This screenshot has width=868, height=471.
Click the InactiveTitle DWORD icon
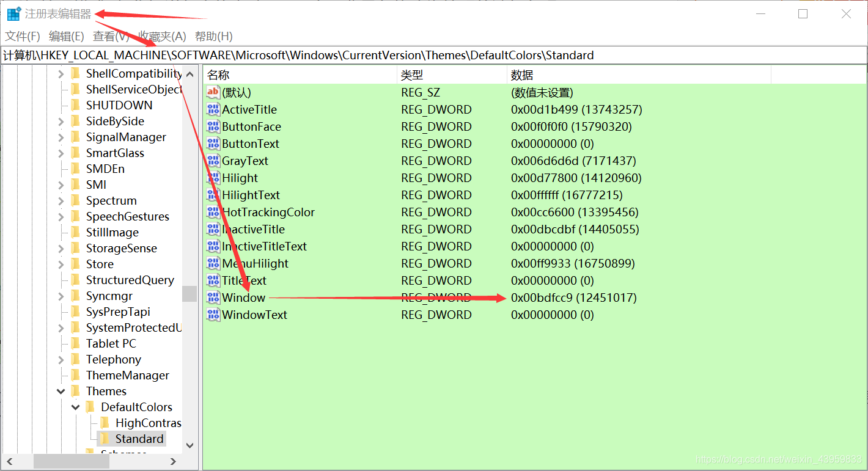pos(213,230)
